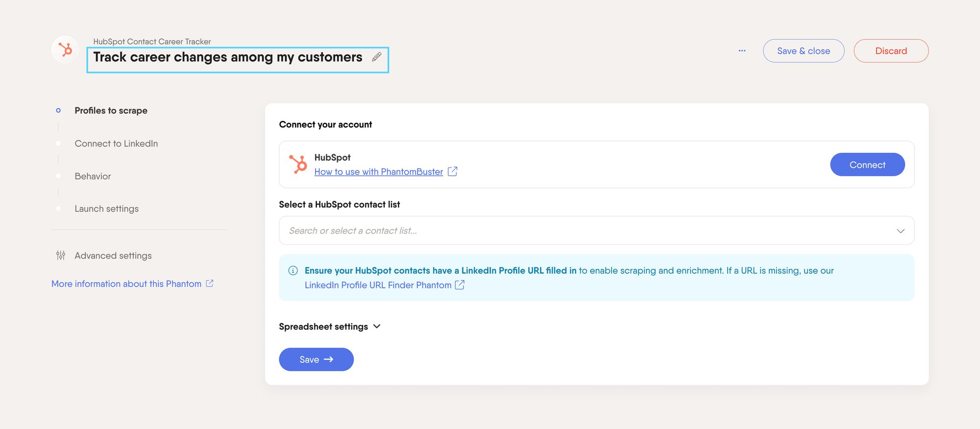Viewport: 980px width, 429px height.
Task: Open the contact list dropdown chevron
Action: [901, 231]
